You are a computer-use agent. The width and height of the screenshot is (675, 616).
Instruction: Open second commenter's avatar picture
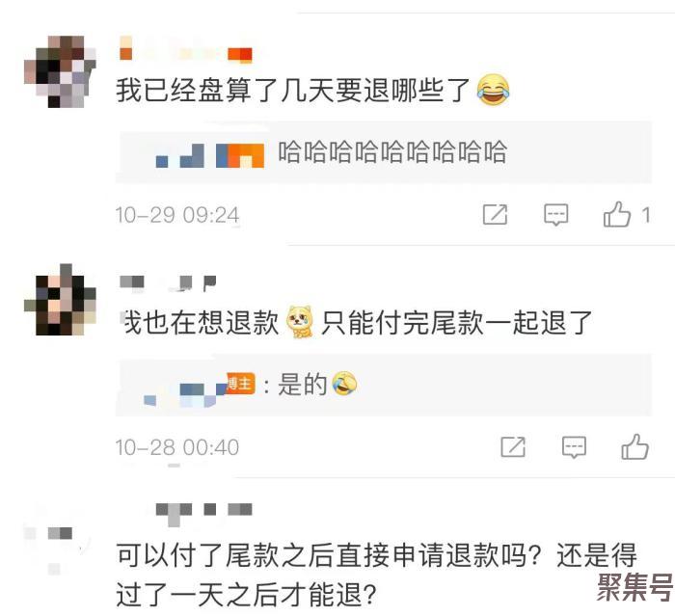click(x=60, y=299)
